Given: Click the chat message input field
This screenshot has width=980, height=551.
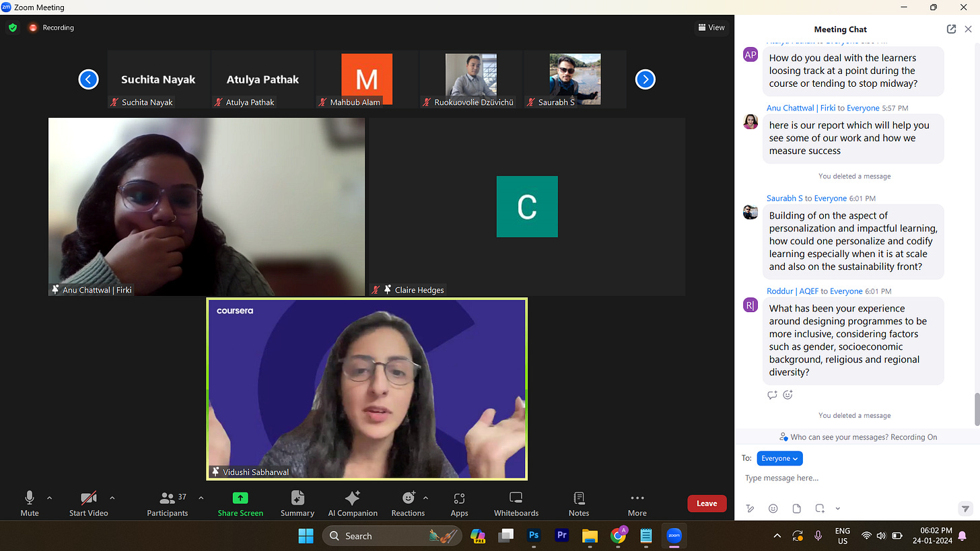Looking at the screenshot, I should (x=855, y=478).
